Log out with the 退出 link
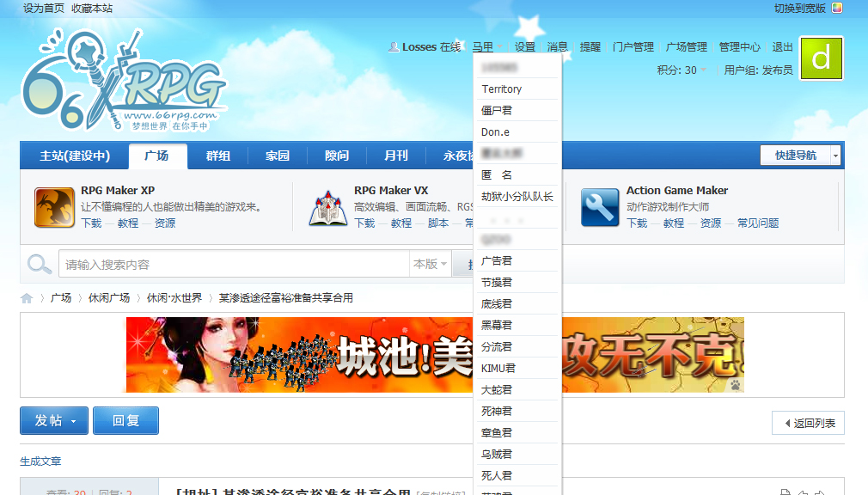 pos(783,47)
